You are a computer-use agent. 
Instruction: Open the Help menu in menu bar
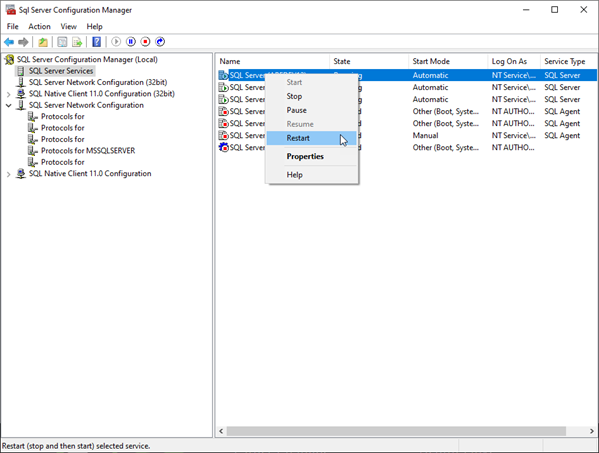point(94,26)
